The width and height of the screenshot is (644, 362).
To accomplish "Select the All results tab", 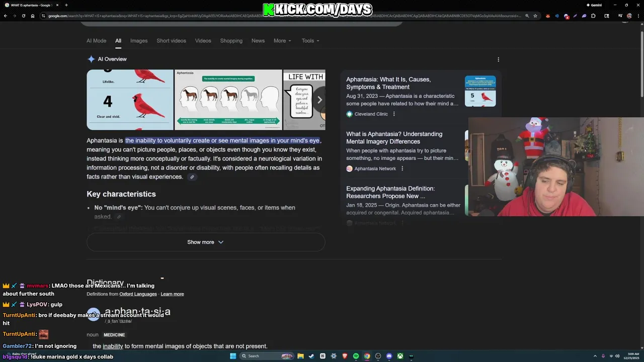I will coord(118,41).
